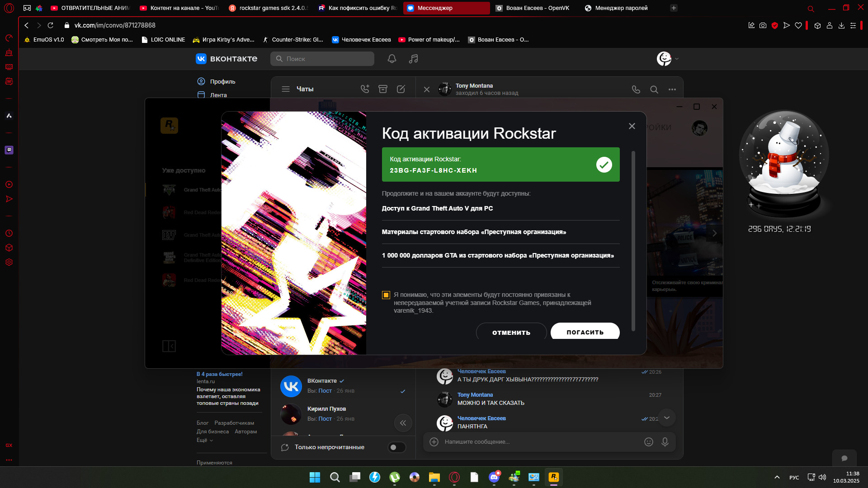
Task: Click the microphone voice message icon
Action: tap(665, 442)
